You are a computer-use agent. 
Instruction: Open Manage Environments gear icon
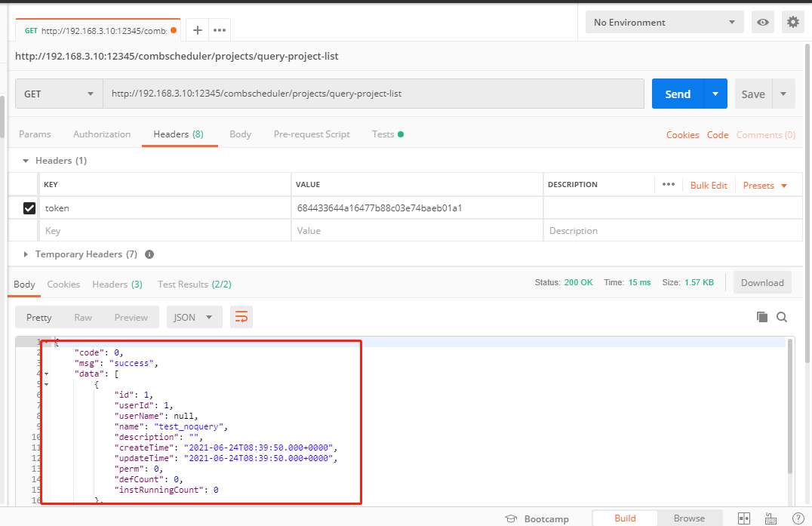tap(793, 22)
